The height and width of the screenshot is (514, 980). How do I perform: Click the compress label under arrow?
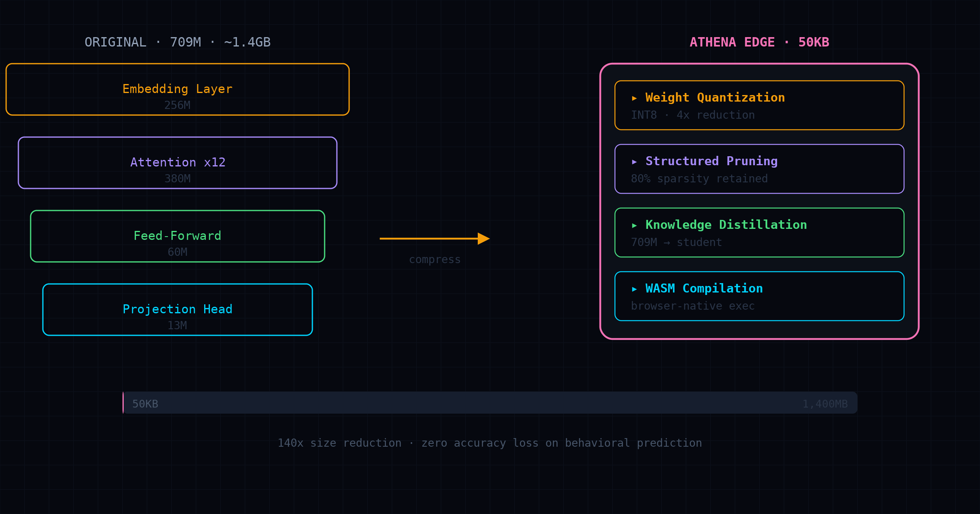434,260
